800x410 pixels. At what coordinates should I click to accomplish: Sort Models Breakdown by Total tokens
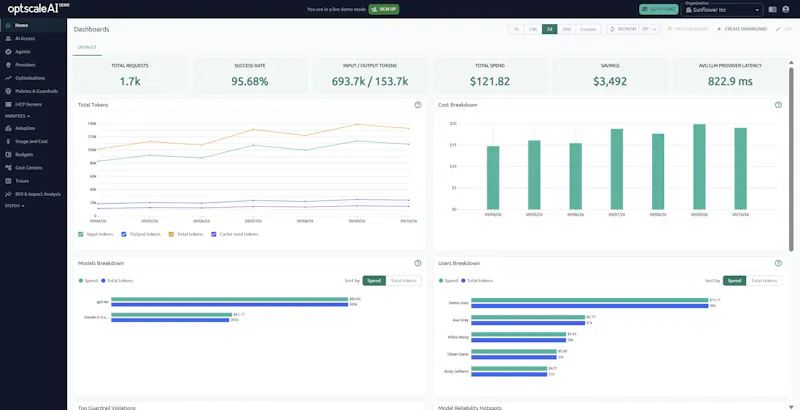click(404, 280)
